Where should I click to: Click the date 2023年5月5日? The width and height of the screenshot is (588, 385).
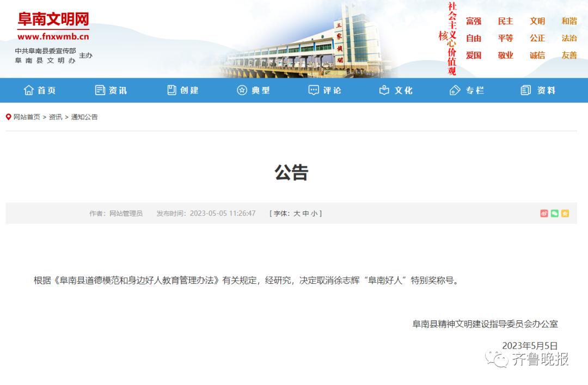pyautogui.click(x=530, y=345)
